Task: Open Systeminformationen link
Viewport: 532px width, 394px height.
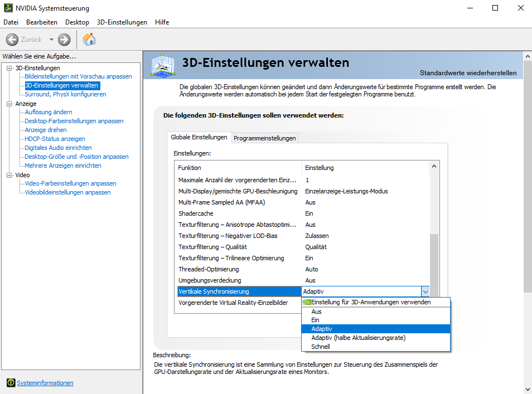Action: pyautogui.click(x=45, y=383)
